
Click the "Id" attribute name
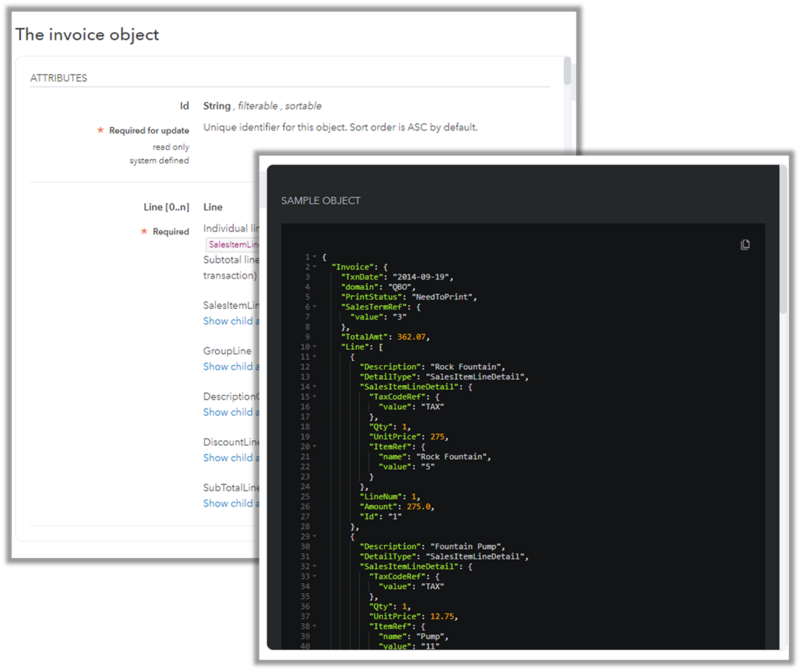[x=184, y=106]
